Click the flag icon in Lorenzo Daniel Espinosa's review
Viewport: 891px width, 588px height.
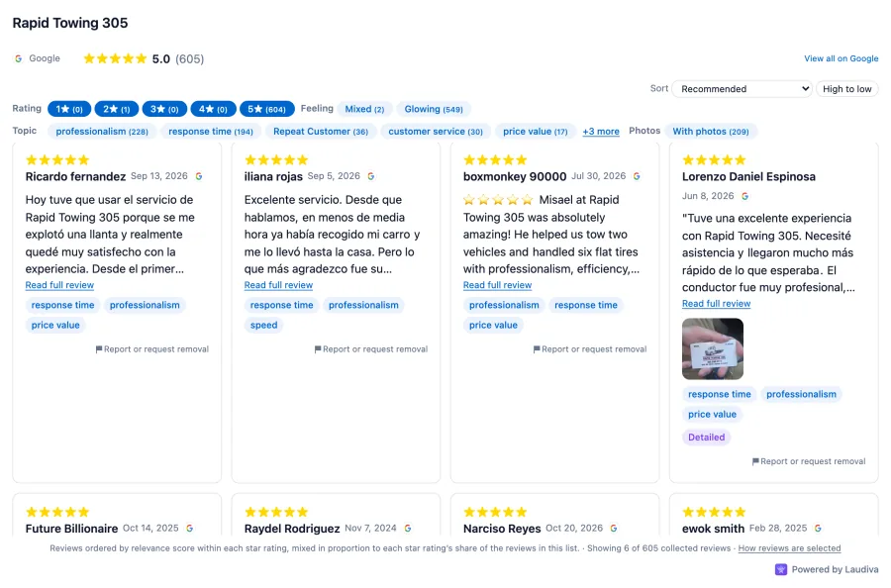(755, 461)
